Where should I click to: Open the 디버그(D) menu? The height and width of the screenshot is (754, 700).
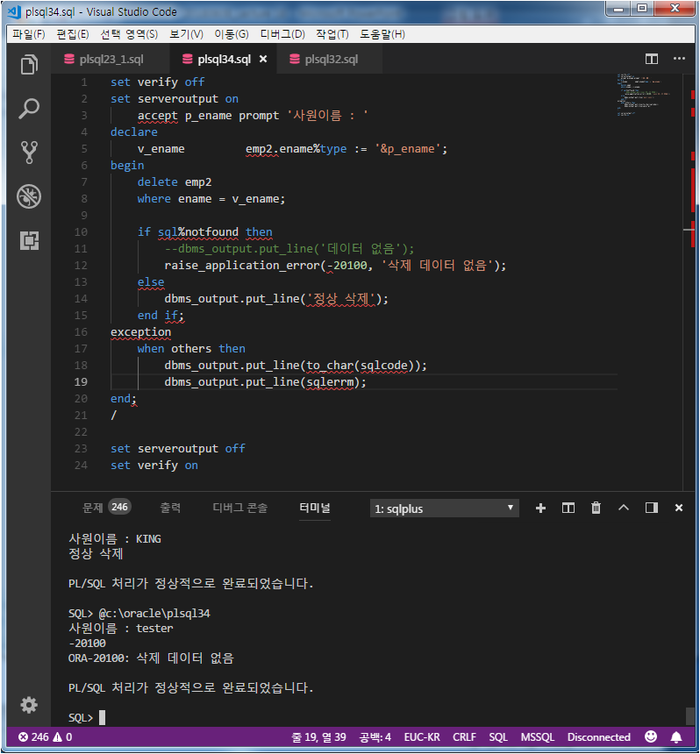pyautogui.click(x=282, y=34)
